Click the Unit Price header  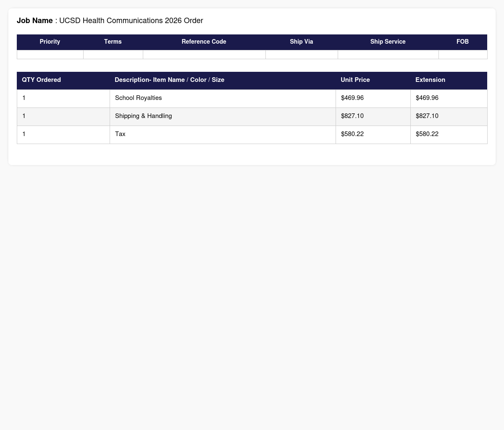point(373,80)
